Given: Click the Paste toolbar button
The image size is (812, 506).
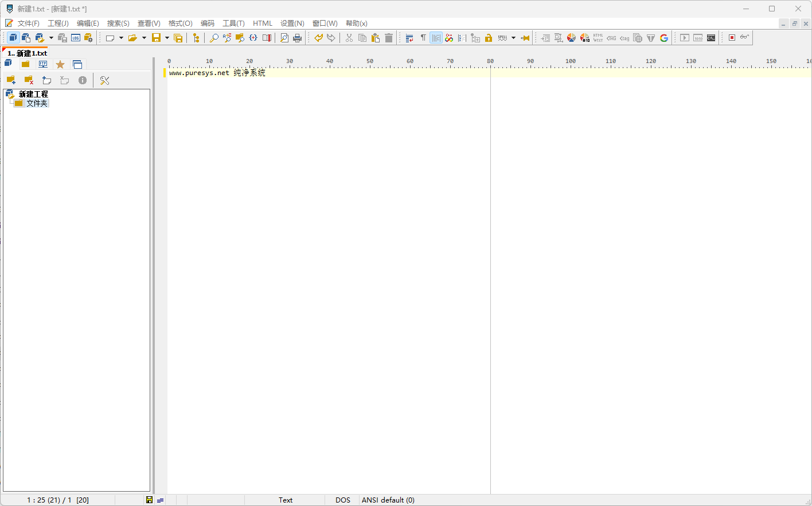Looking at the screenshot, I should point(375,37).
